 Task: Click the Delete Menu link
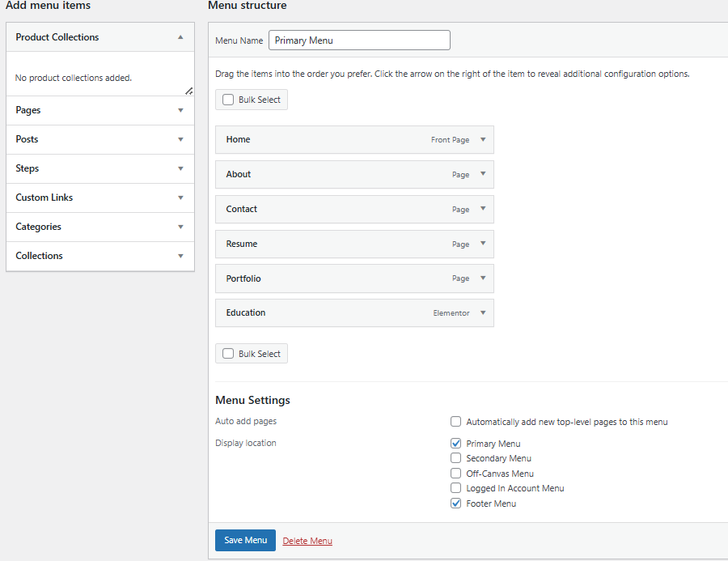click(x=307, y=541)
